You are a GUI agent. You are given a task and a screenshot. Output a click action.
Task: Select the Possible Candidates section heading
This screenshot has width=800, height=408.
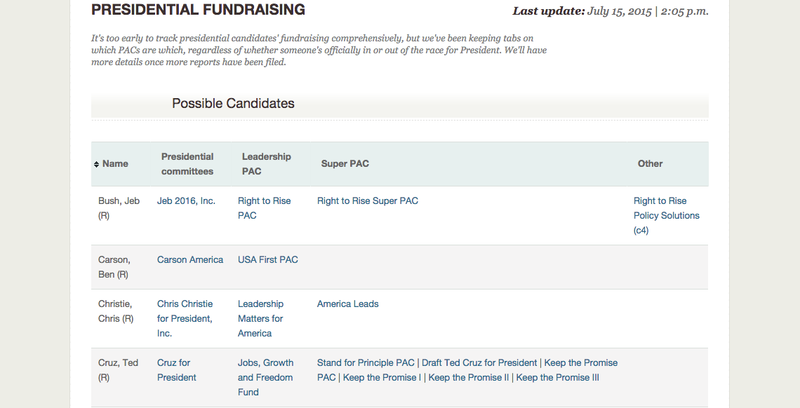[233, 104]
